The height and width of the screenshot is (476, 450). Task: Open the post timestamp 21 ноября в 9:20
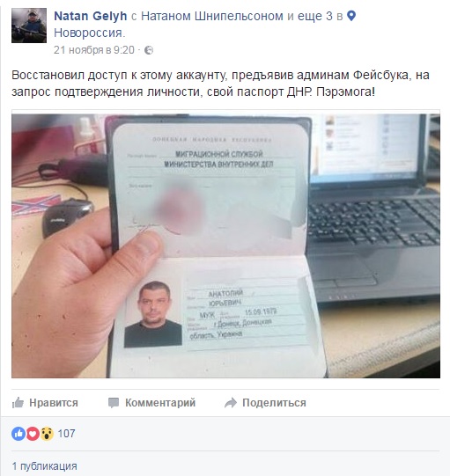(x=94, y=50)
